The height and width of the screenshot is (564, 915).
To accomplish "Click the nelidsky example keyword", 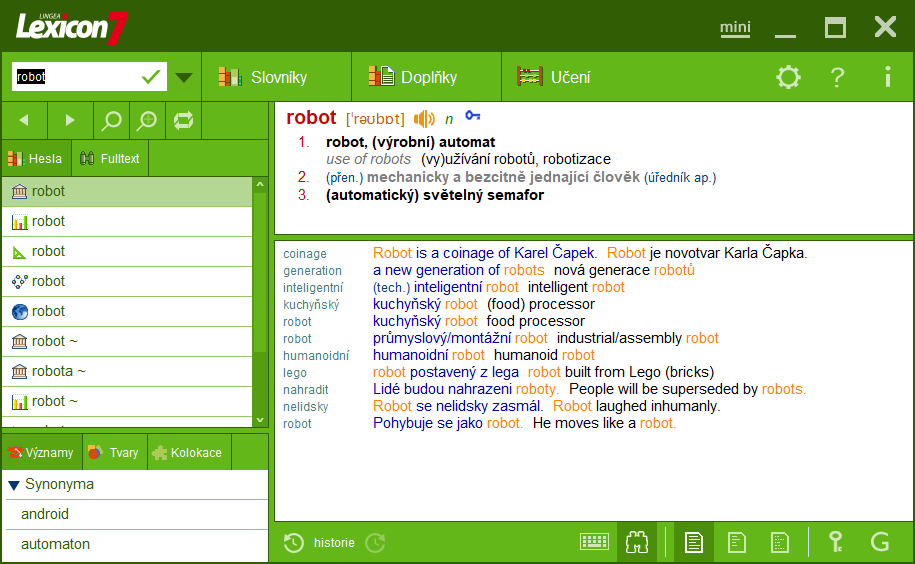I will point(305,407).
